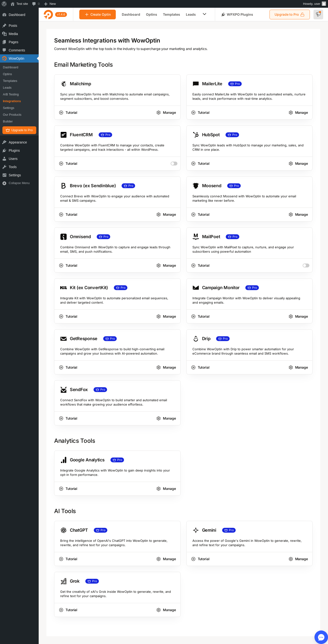Enable the MailPoet integration switch

pyautogui.click(x=306, y=265)
